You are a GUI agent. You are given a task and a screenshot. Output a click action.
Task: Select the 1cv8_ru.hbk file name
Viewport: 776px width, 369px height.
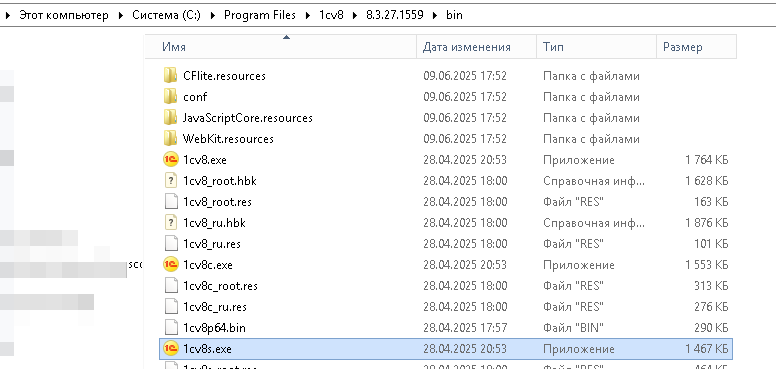click(x=214, y=223)
